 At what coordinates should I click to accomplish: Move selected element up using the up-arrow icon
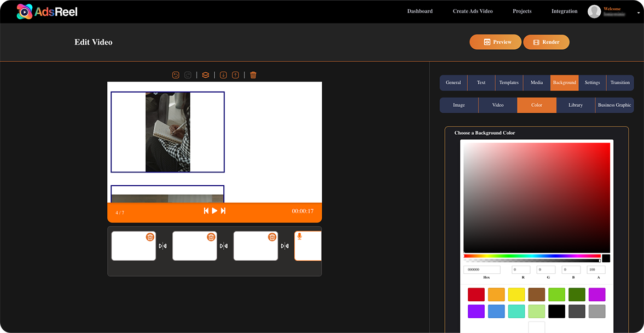coord(235,75)
